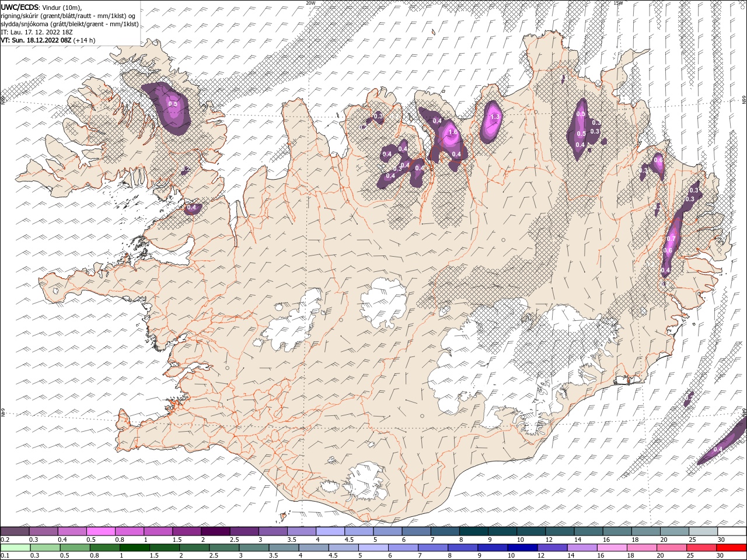Select the darkest green swatch labeled 1 in rain legend
Image resolution: width=747 pixels, height=560 pixels.
pyautogui.click(x=134, y=548)
